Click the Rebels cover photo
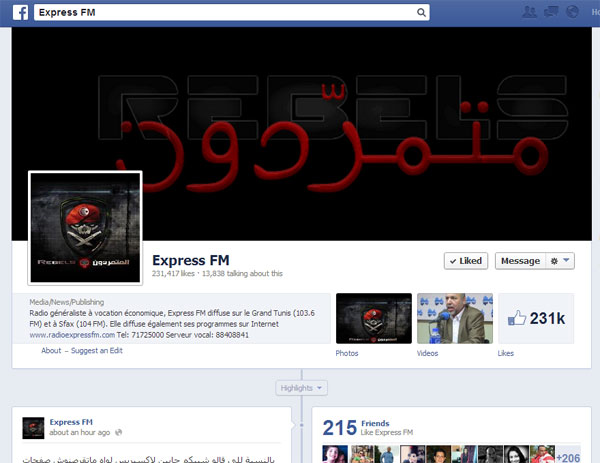This screenshot has width=600, height=463. tap(302, 134)
